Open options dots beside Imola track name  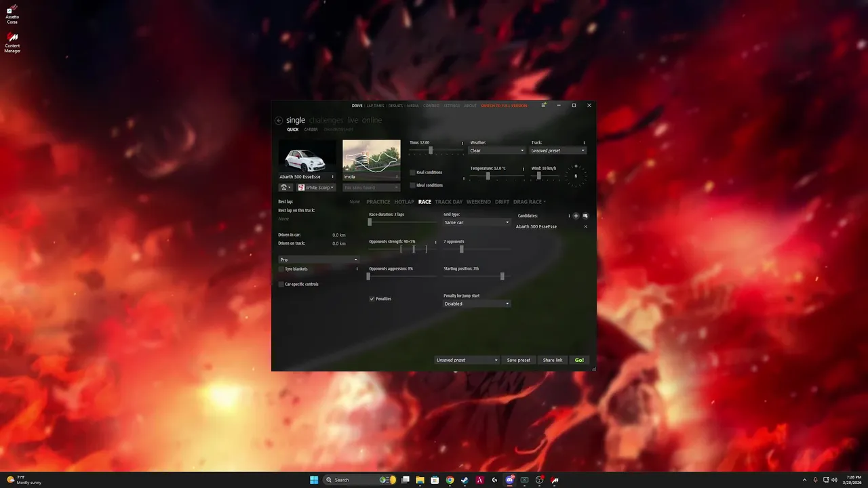pos(397,177)
